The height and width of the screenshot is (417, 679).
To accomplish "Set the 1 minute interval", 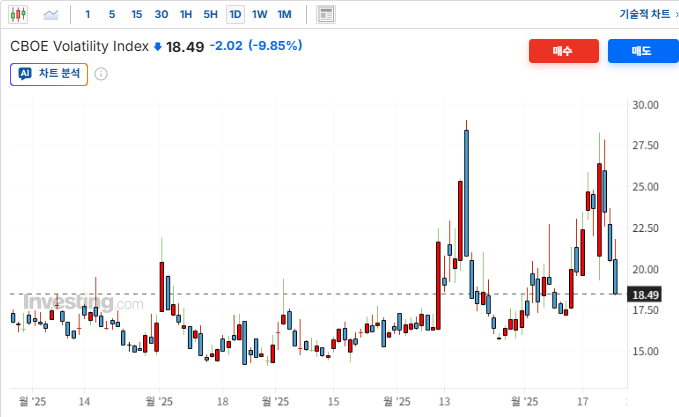I will coord(87,14).
